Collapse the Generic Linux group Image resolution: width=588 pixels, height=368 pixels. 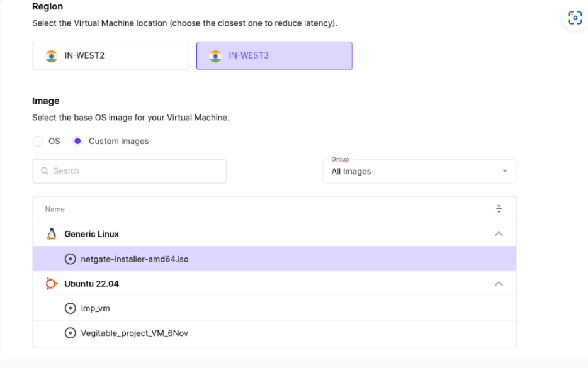(x=499, y=234)
